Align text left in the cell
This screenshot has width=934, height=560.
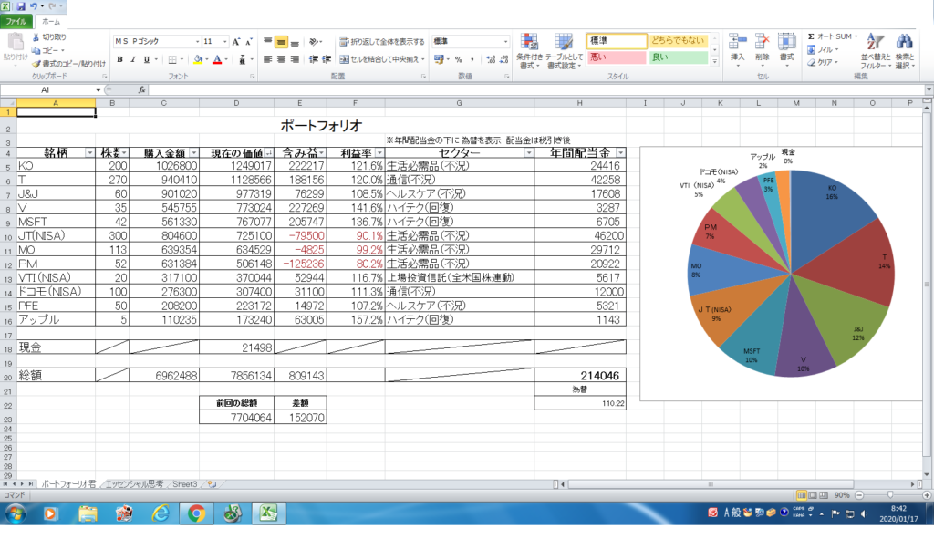pos(268,59)
